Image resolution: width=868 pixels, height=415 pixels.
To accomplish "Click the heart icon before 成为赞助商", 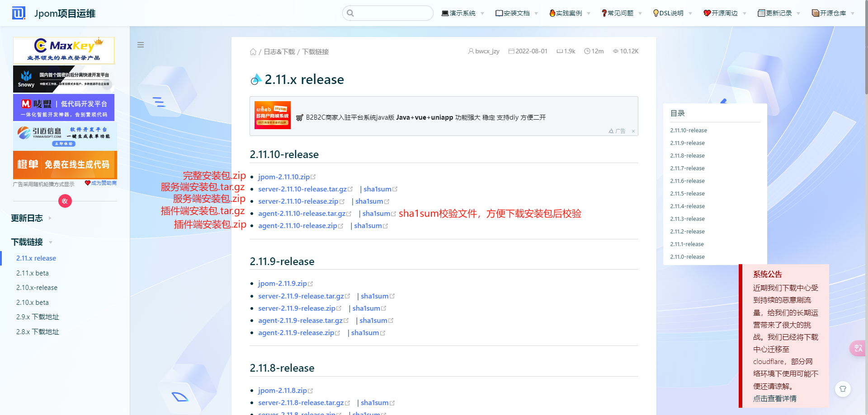I will tap(87, 183).
